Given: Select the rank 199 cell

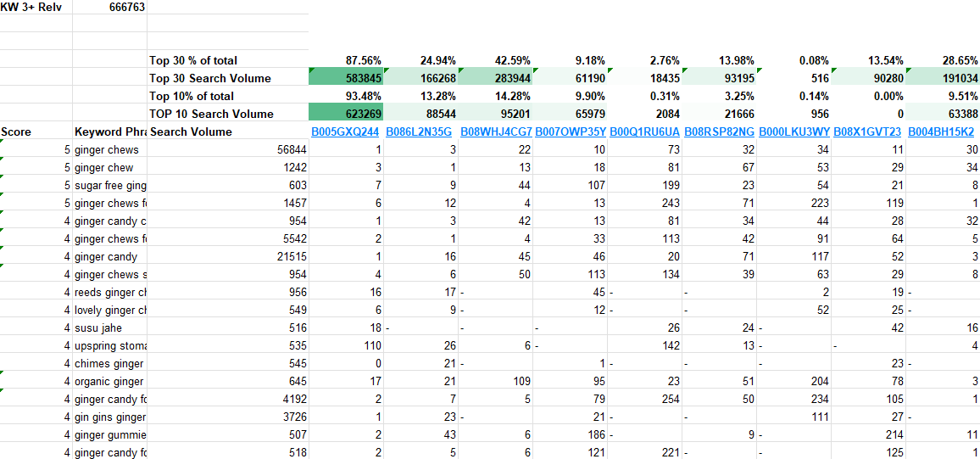Looking at the screenshot, I should coord(644,186).
